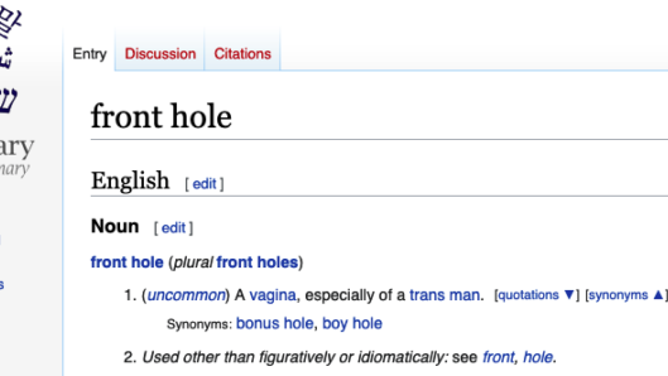The height and width of the screenshot is (376, 668).
Task: Click the 'front hole' page title
Action: (161, 116)
